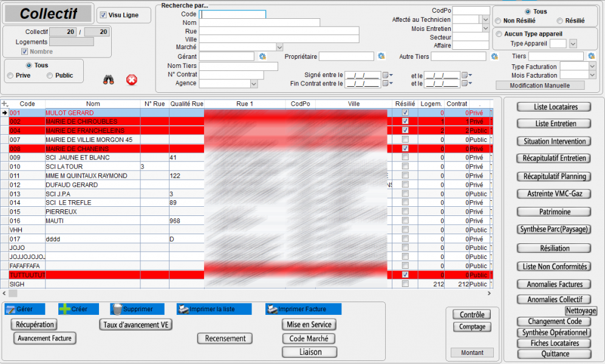Toggle the Visu Ligne checkbox
This screenshot has height=364, width=605.
point(103,15)
